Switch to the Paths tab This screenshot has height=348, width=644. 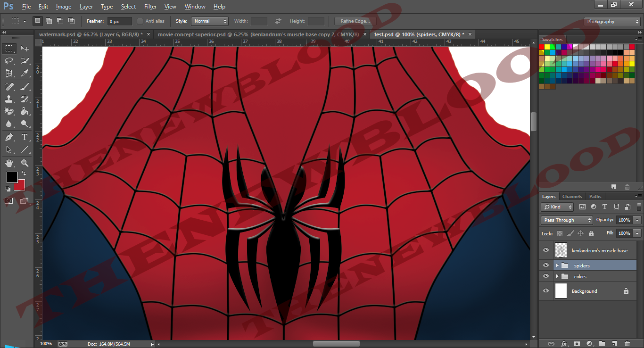coord(595,197)
